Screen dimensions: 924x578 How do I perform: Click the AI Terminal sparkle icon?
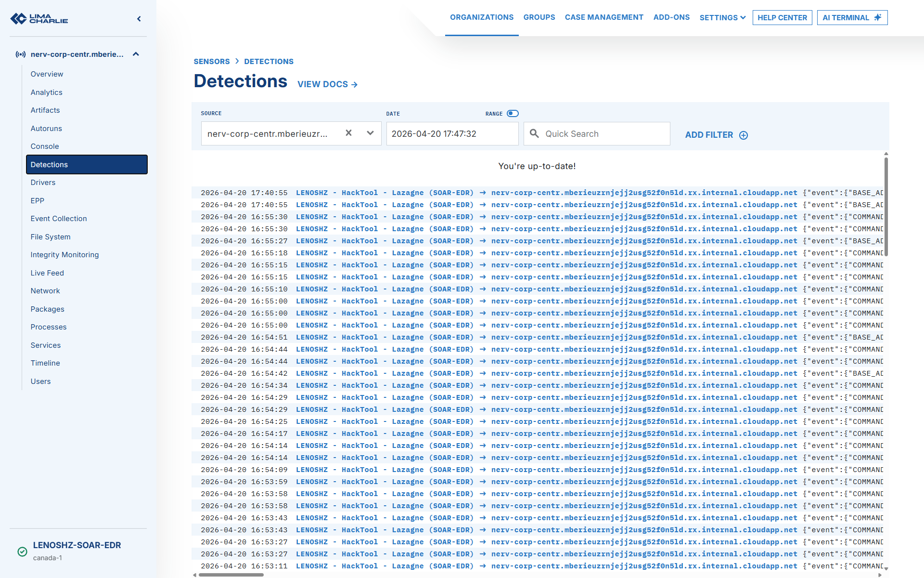[x=878, y=17]
